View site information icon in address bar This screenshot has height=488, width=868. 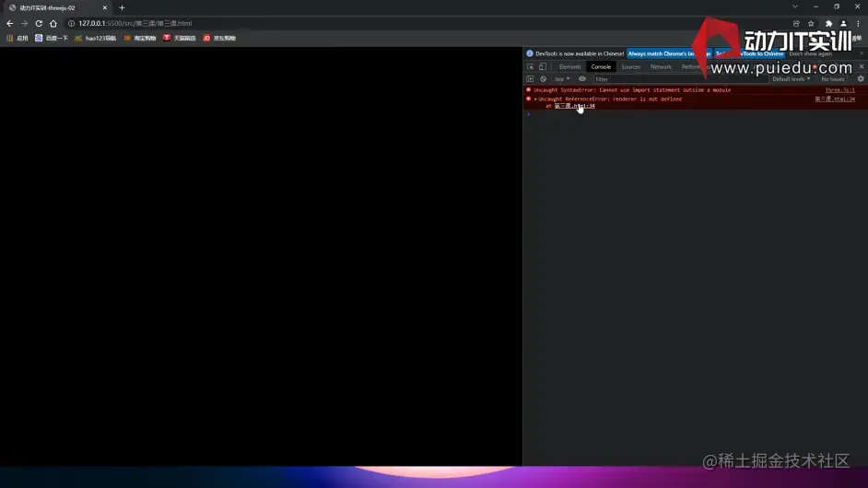71,23
